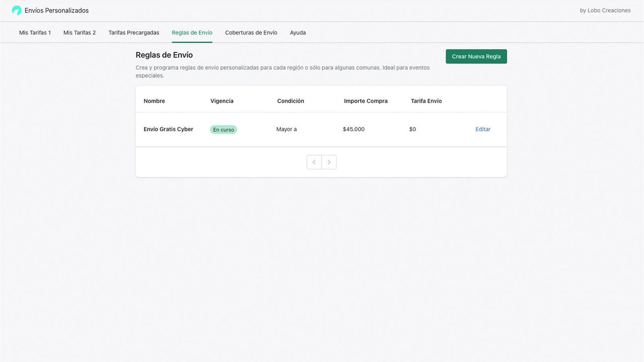Edit the Envío Gratis Cyber rule
The height and width of the screenshot is (362, 644).
click(482, 129)
